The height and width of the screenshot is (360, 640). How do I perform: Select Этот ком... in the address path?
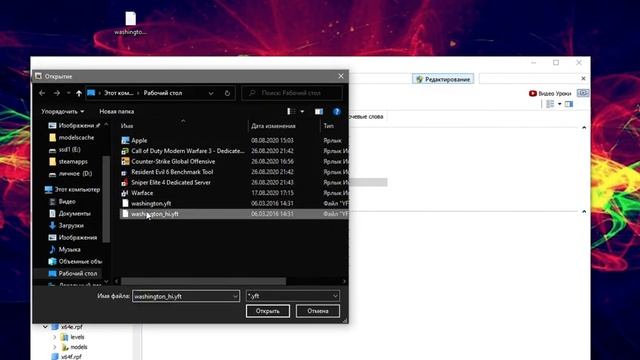[x=118, y=93]
